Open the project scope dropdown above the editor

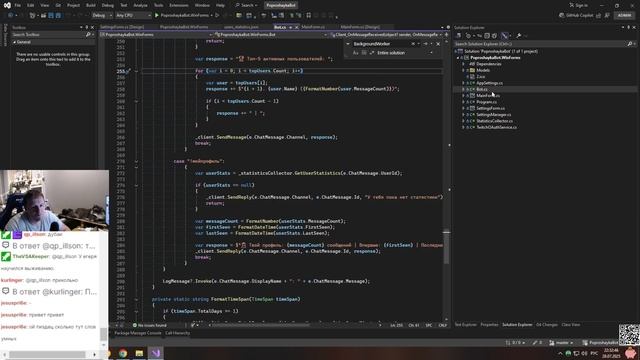157,35
